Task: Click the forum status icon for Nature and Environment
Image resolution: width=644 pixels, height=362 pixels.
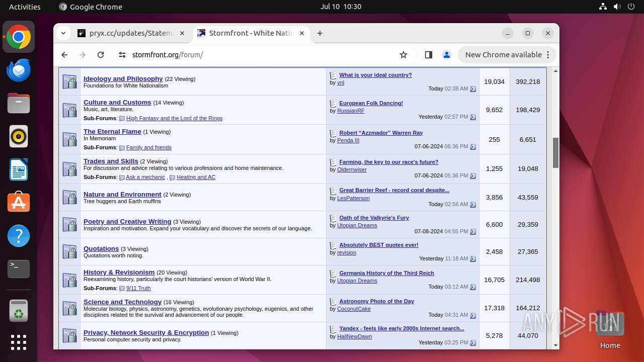Action: point(69,197)
